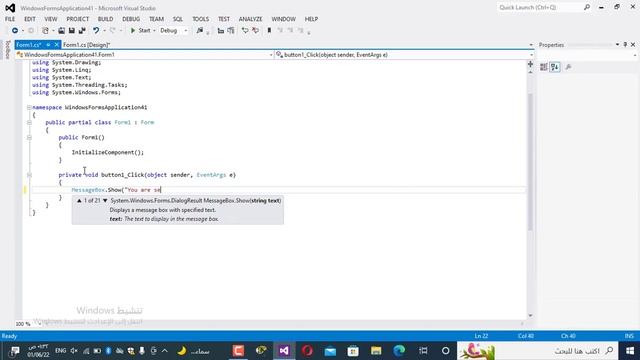Screen dimensions: 640x360
Task: Open the DEBUG menu
Action: pos(131,19)
